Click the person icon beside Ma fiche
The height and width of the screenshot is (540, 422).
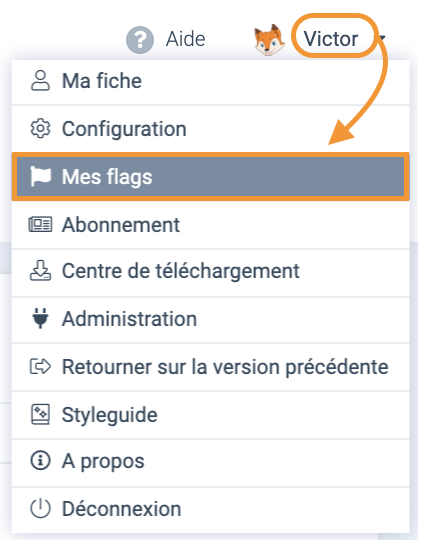click(40, 81)
